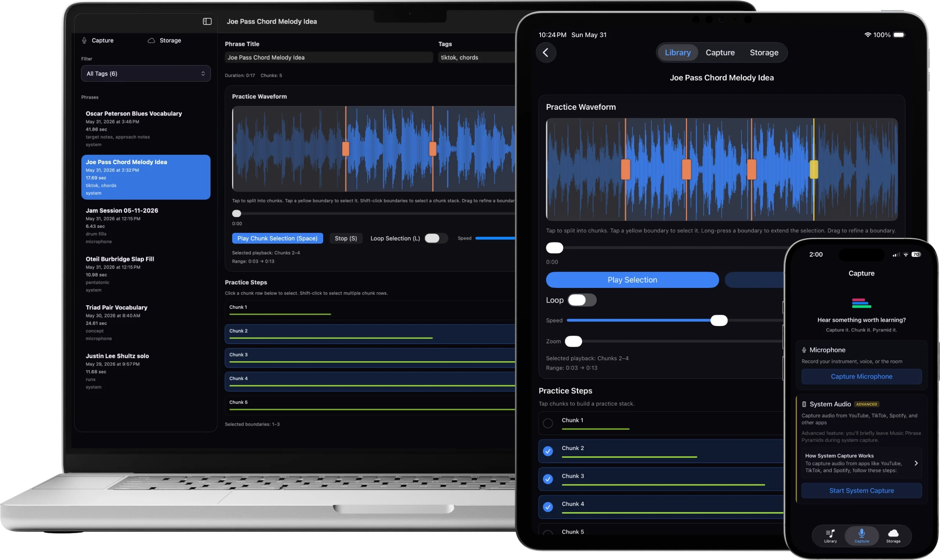This screenshot has height=560, width=940.
Task: Switch to Storage tab on tablet
Action: click(764, 53)
